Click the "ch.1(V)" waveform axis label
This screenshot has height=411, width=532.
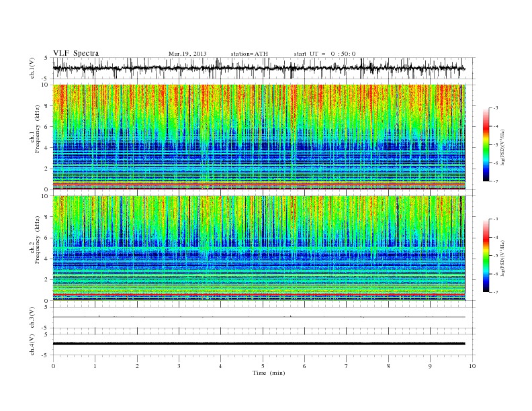tap(32, 68)
